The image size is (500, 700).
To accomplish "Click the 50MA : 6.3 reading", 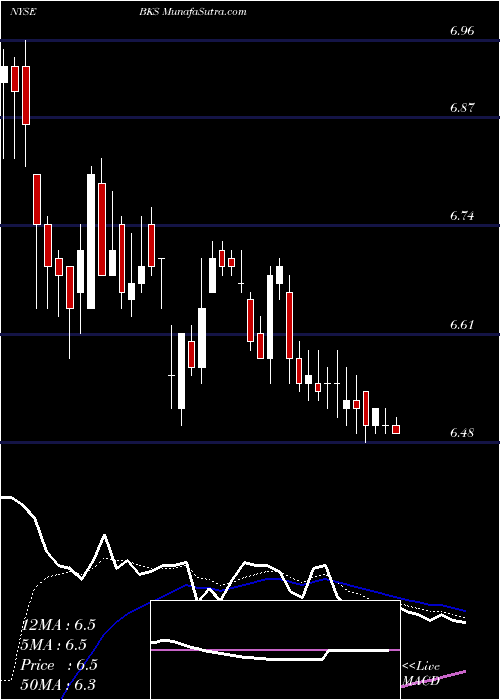I will point(59,685).
